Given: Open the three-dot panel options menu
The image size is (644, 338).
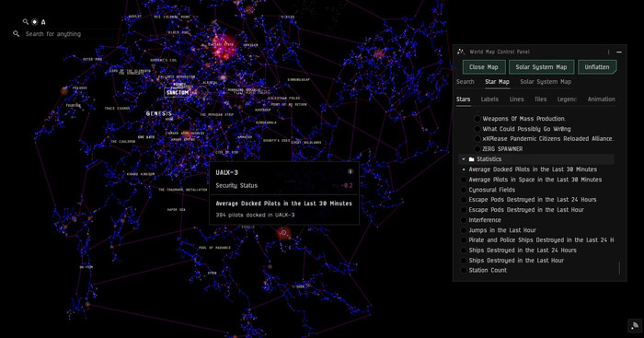Looking at the screenshot, I should tap(609, 52).
